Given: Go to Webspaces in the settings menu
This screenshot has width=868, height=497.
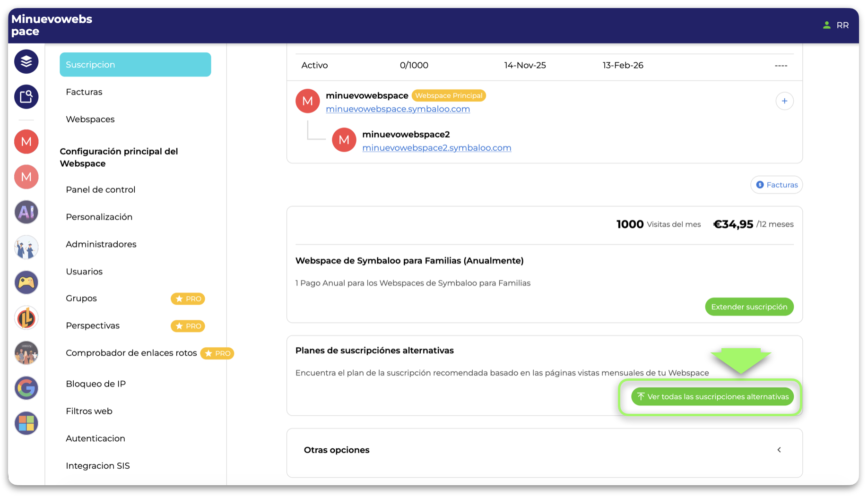Looking at the screenshot, I should point(90,120).
